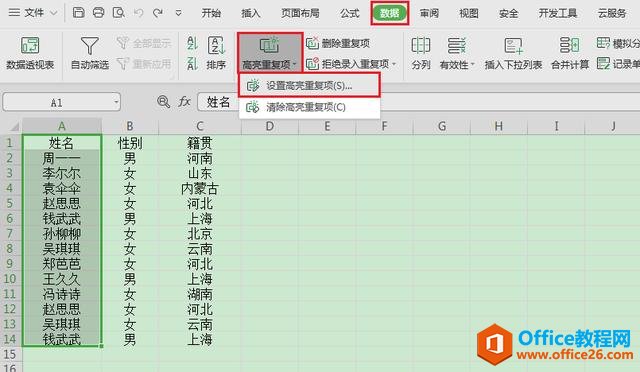Screen dimensions: 640x372
Task: Click 分列 text to columns
Action: (x=421, y=53)
